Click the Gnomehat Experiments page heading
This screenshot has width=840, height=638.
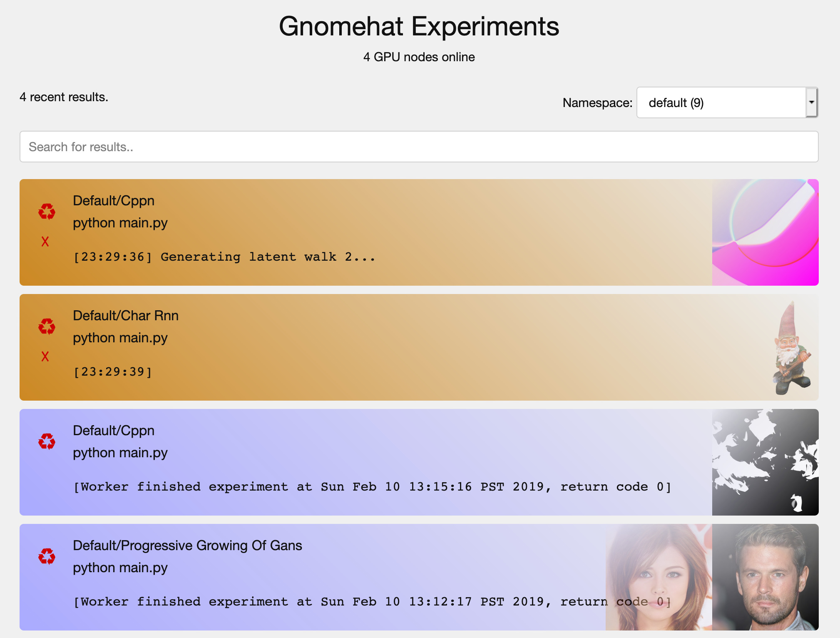coord(419,27)
